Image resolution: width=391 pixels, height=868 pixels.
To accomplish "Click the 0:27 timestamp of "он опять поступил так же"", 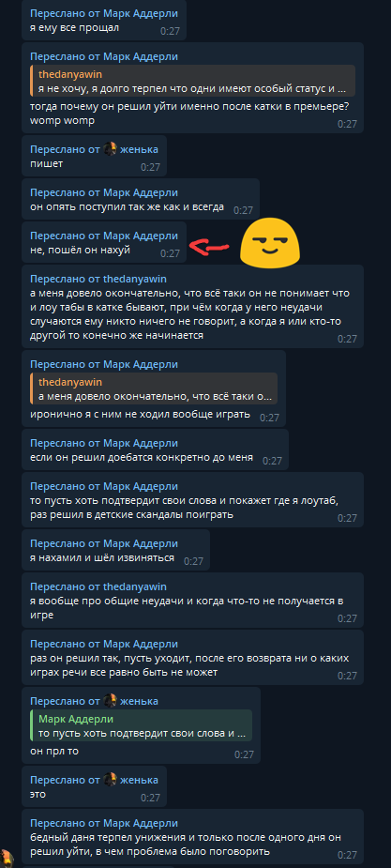I will [x=243, y=210].
